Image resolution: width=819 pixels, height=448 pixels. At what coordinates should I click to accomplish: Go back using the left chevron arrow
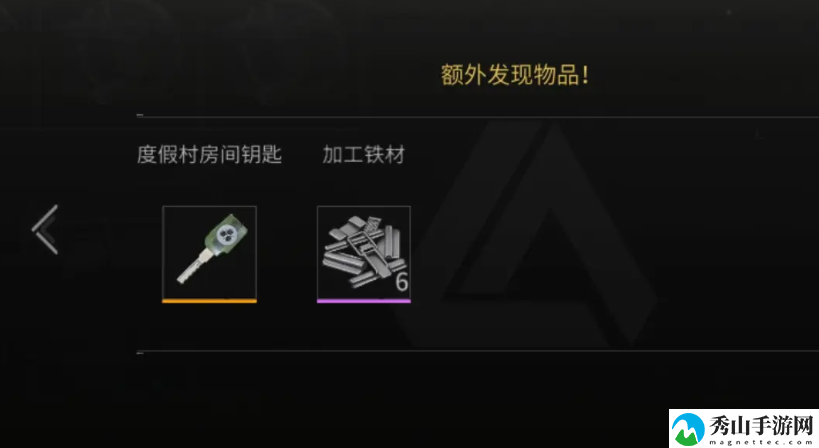[45, 230]
